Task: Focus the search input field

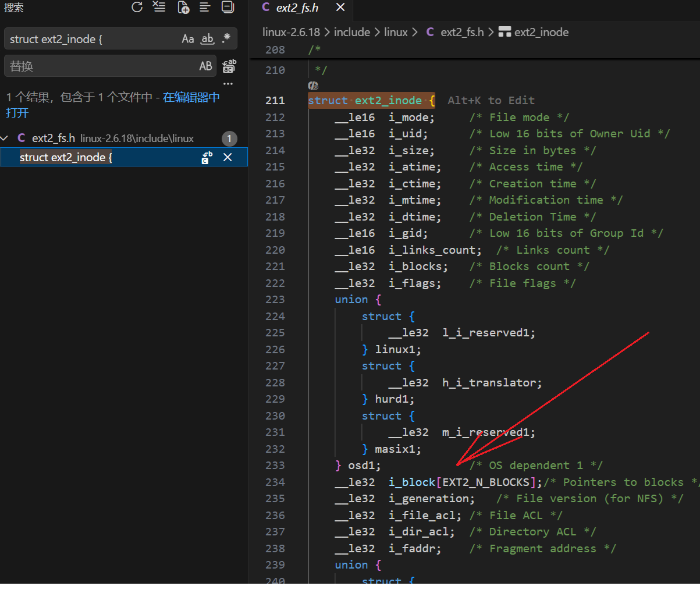Action: click(93, 39)
